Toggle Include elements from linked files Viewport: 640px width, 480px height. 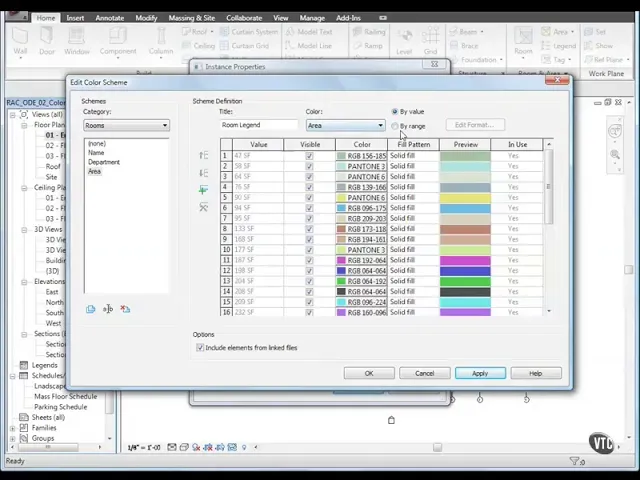(x=200, y=348)
